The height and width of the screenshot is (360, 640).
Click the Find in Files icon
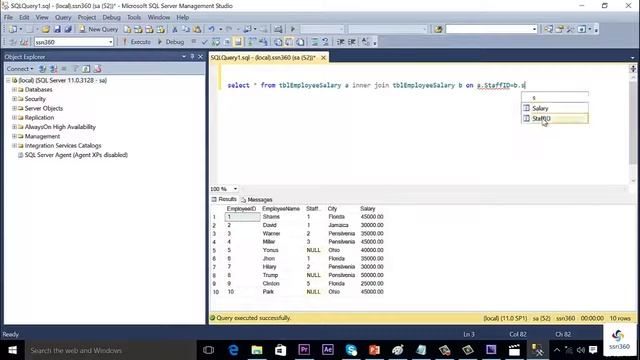pyautogui.click(x=438, y=29)
